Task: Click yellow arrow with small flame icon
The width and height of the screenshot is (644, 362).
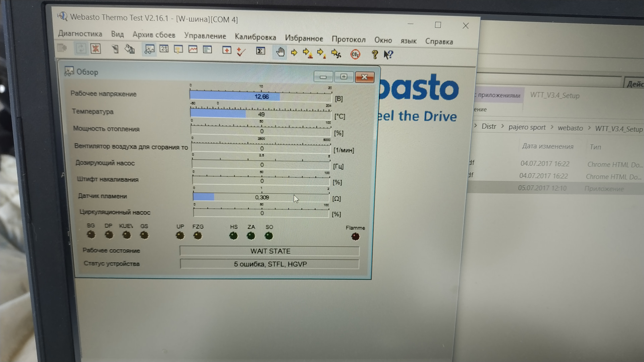Action: [x=321, y=53]
